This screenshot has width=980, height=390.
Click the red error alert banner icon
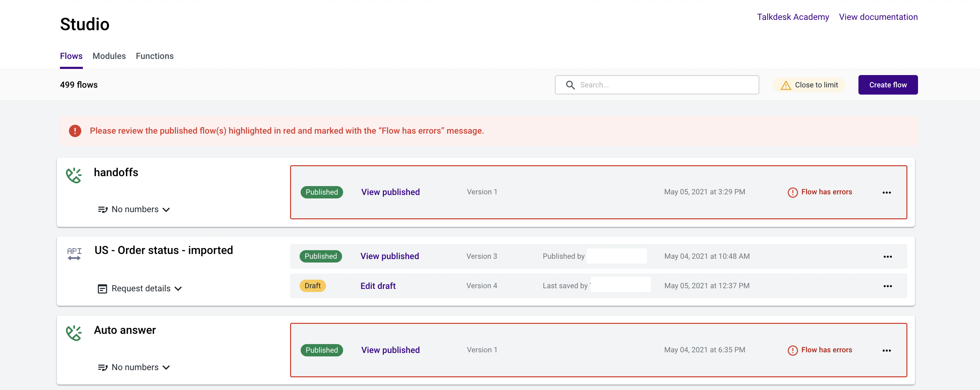coord(75,131)
